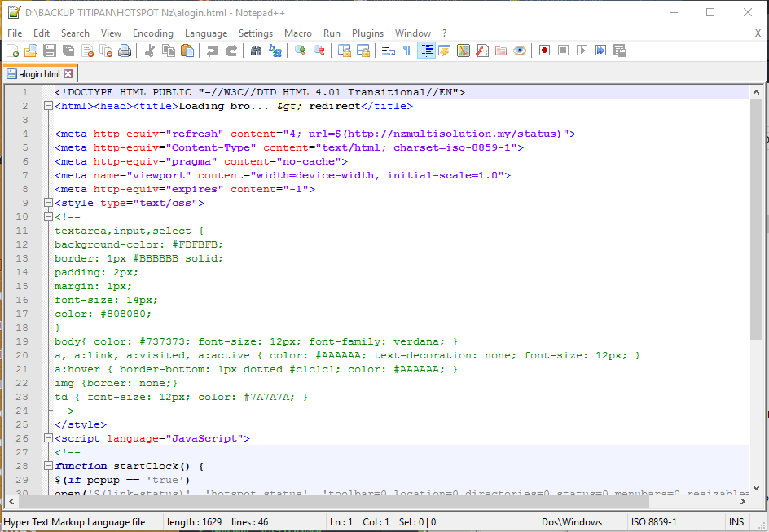Image resolution: width=769 pixels, height=532 pixels.
Task: Collapse the script block on line 26
Action: coord(48,437)
